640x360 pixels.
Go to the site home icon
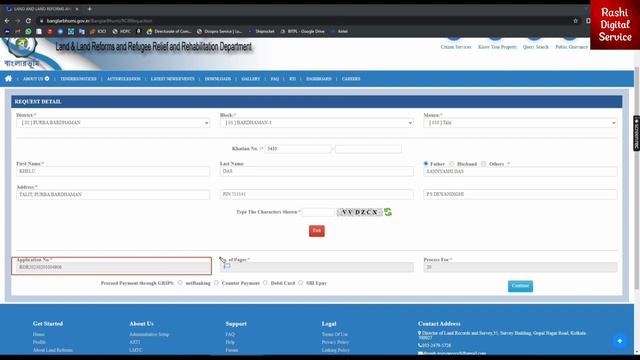(8, 79)
